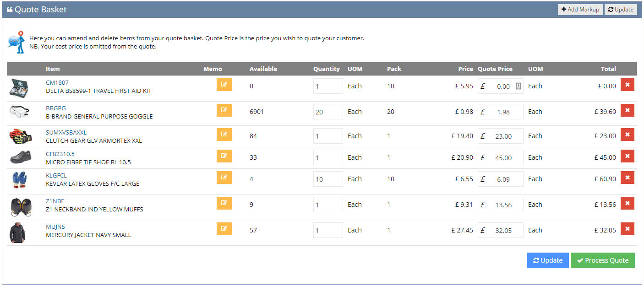
Task: Select the quantity field for BBGPG goggle
Action: point(328,112)
